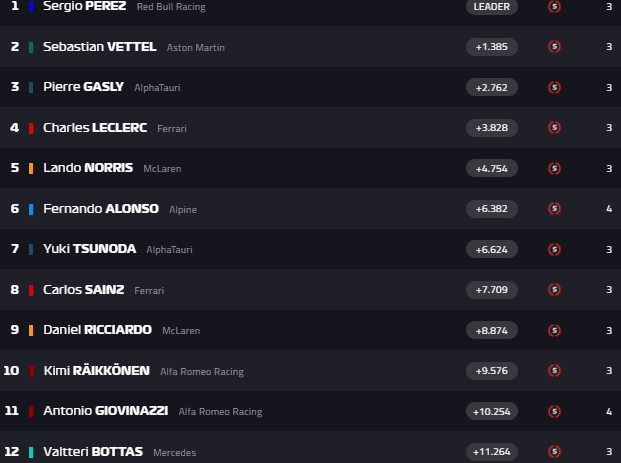The image size is (621, 463).
Task: Click the soft tyre icon for Sebastian Vettel
Action: click(555, 47)
